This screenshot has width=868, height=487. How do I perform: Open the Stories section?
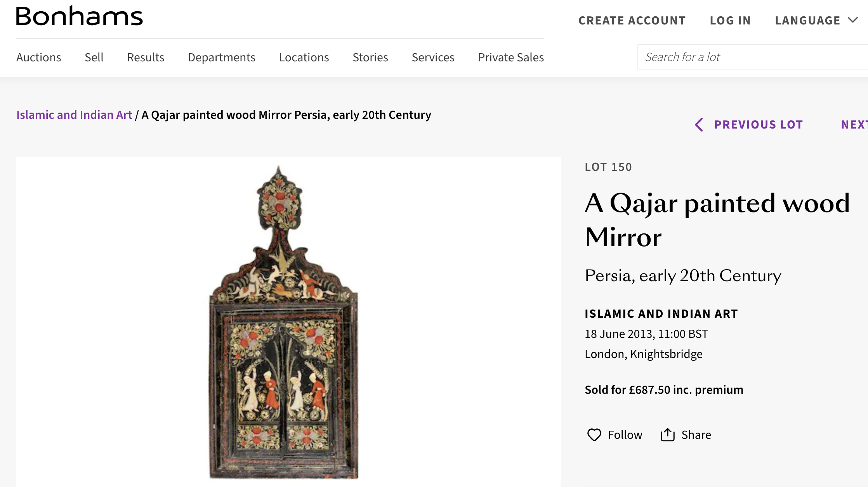coord(370,57)
